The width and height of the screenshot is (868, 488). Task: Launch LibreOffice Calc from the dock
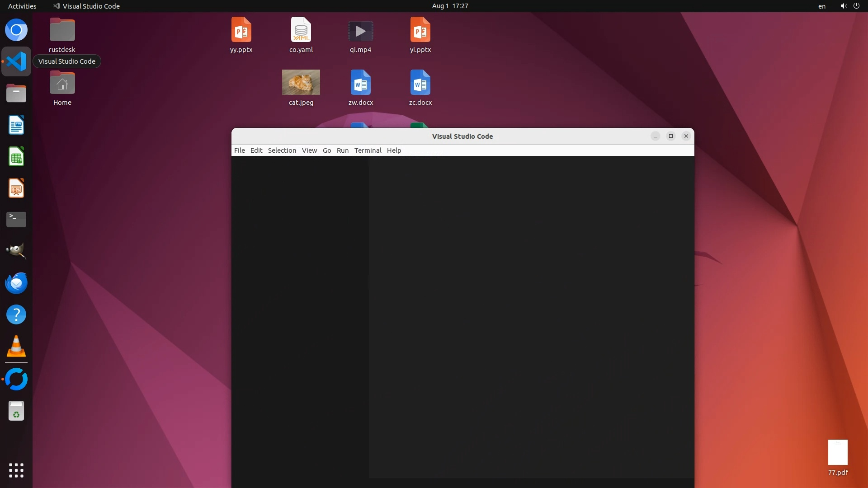pos(16,157)
